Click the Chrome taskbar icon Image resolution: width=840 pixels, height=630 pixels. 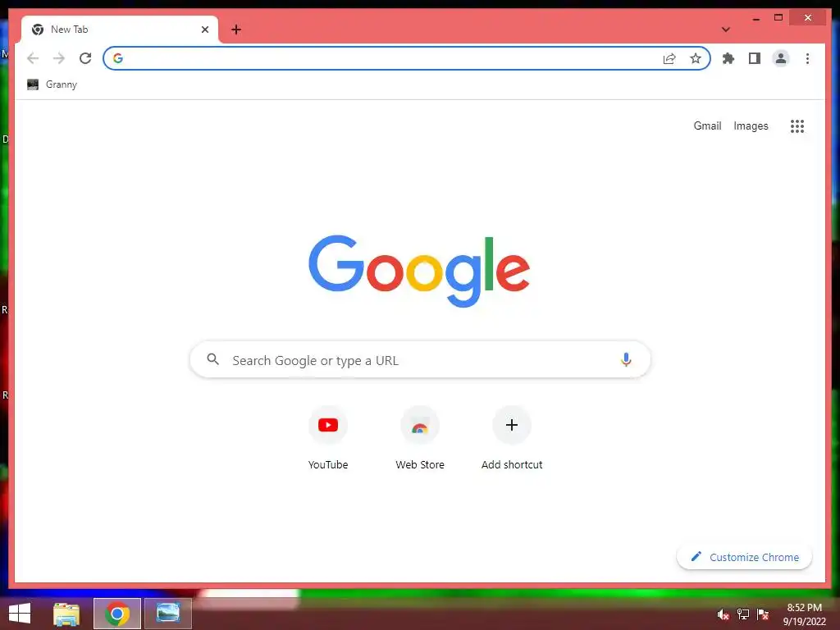(117, 614)
